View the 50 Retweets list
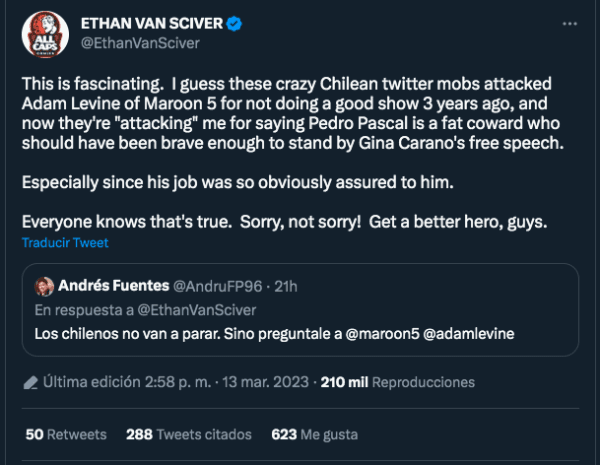This screenshot has width=600, height=465. pos(66,435)
